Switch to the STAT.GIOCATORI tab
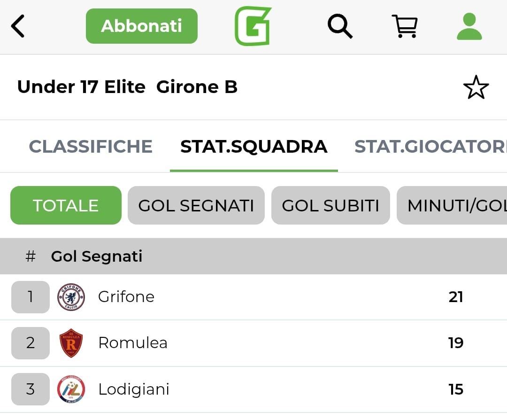The image size is (507, 420). pos(430,147)
